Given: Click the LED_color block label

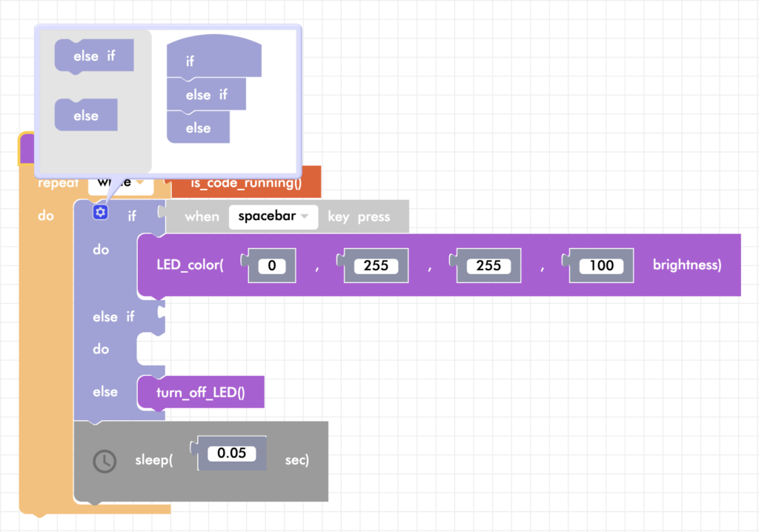Looking at the screenshot, I should (190, 265).
